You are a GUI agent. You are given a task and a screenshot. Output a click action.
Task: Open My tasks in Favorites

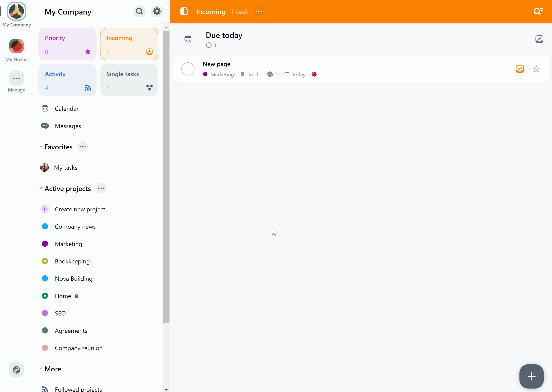click(66, 167)
